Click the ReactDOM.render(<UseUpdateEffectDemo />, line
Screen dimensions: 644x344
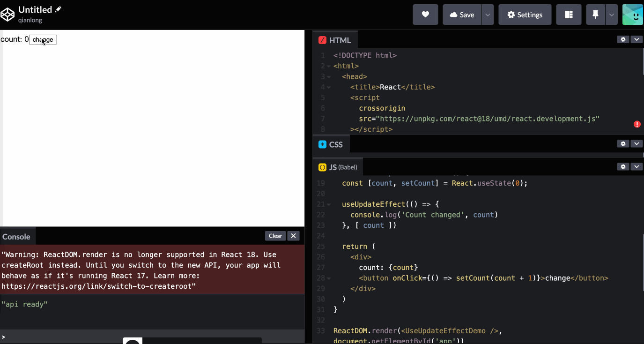[418, 331]
